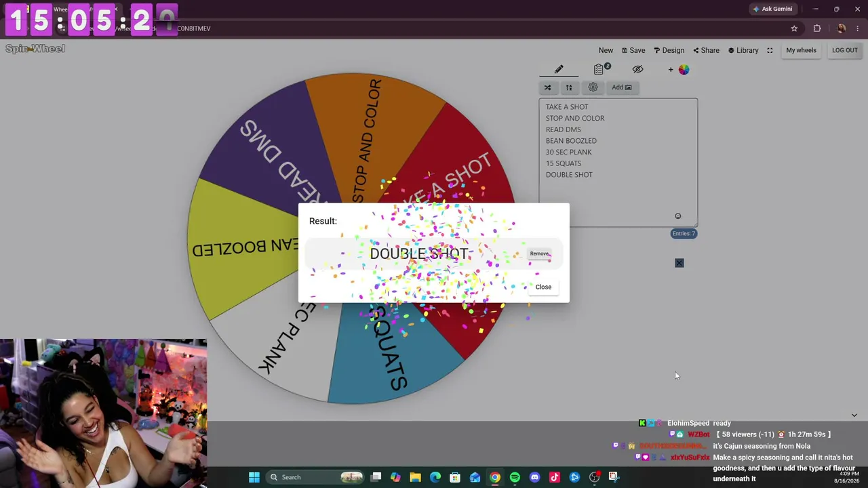Open TikTok from the taskbar
868x488 pixels.
(x=555, y=477)
